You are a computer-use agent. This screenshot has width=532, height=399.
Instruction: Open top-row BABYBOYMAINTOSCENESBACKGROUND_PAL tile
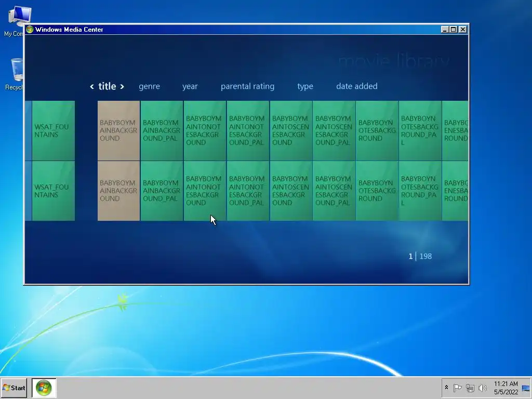334,130
